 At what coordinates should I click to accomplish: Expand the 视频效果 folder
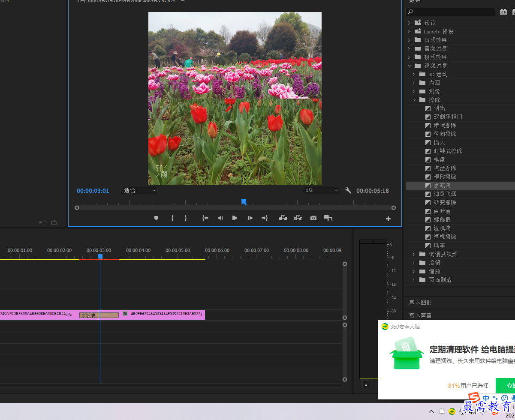(409, 57)
